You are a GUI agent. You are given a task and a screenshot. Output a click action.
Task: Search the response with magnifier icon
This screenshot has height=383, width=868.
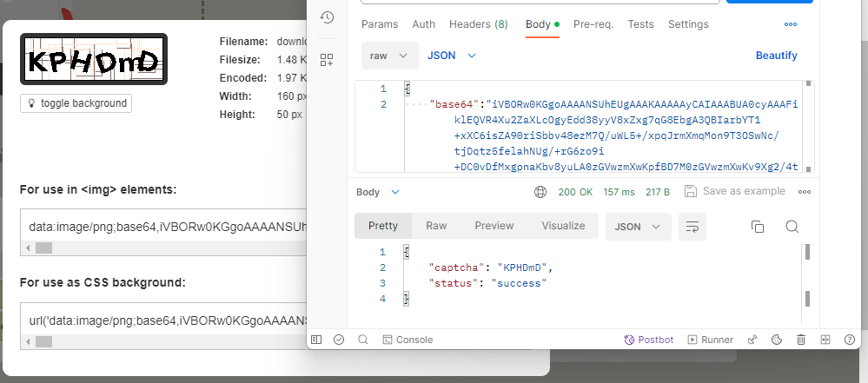click(x=792, y=226)
